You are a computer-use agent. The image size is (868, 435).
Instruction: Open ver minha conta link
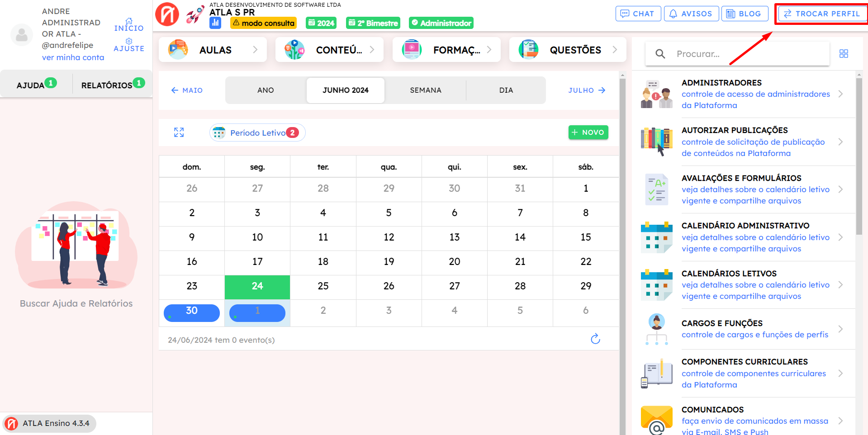click(x=73, y=57)
